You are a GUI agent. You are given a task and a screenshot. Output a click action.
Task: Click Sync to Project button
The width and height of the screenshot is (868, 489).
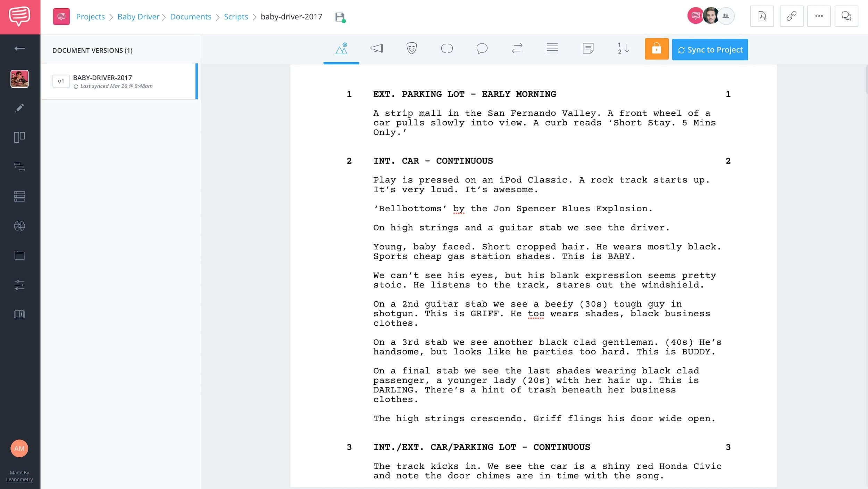pyautogui.click(x=710, y=50)
